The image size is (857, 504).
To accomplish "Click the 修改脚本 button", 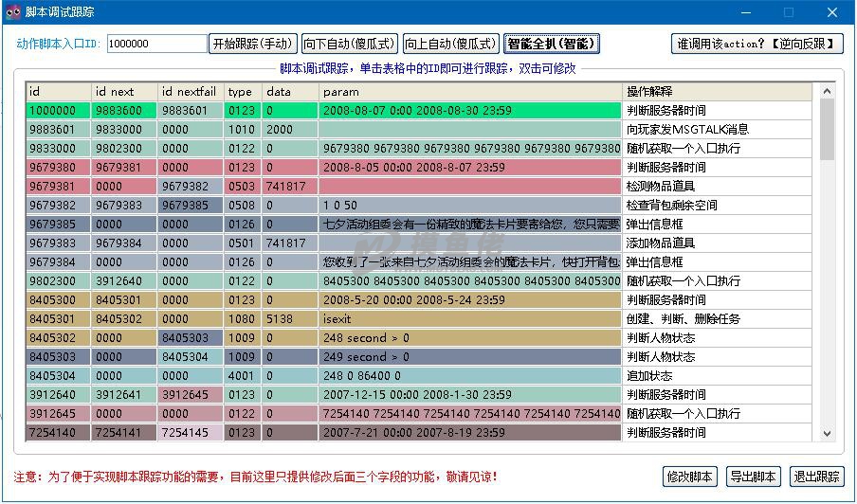I will (690, 477).
